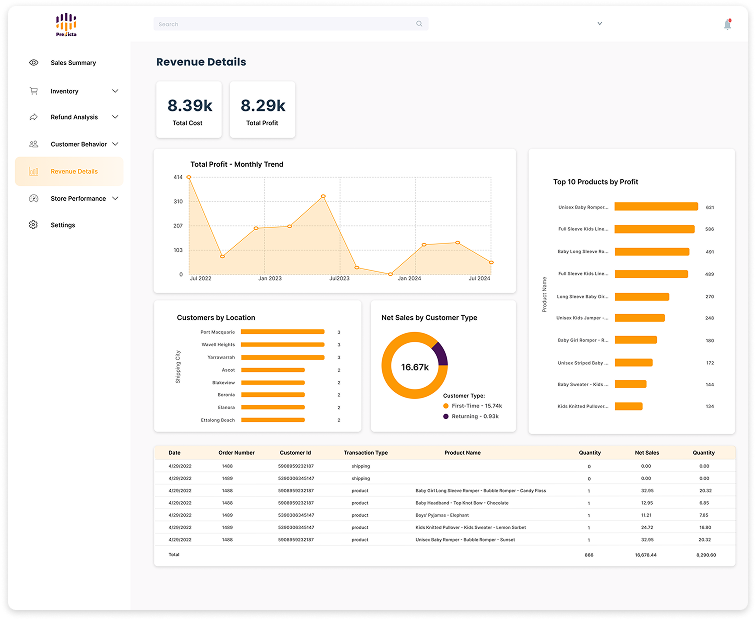The width and height of the screenshot is (756, 620).
Task: Click the Revenue Details chart icon
Action: 33,172
